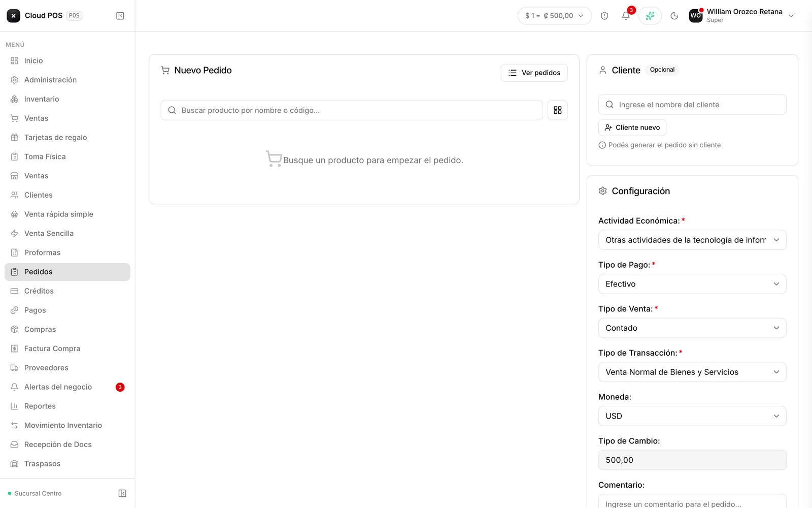812x508 pixels.
Task: Collapse sidebar using top panel icon
Action: point(120,16)
